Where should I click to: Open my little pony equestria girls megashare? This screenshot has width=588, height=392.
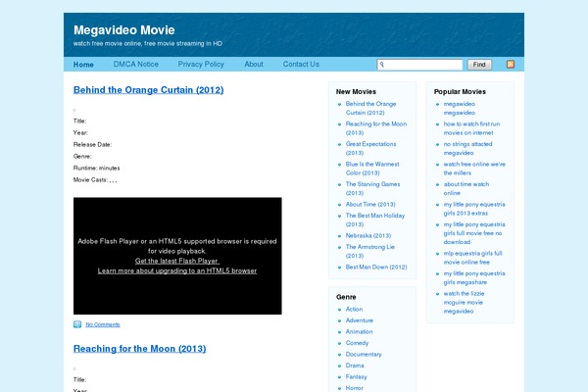(474, 277)
